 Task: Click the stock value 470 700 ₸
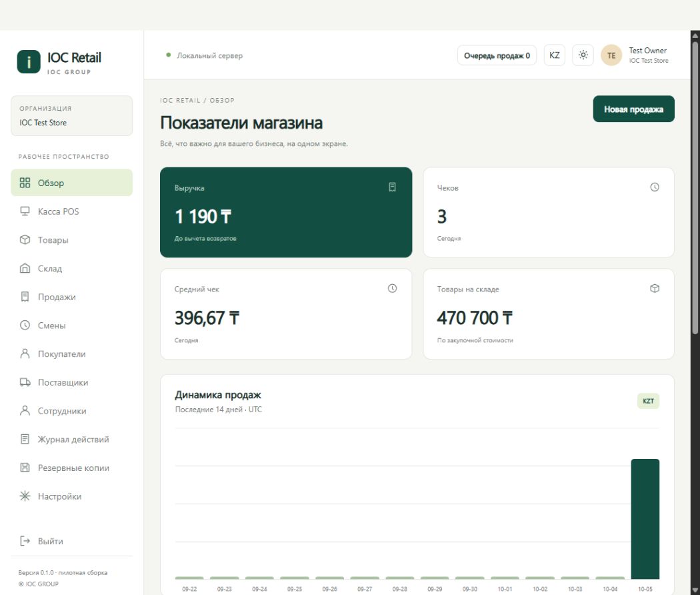475,318
